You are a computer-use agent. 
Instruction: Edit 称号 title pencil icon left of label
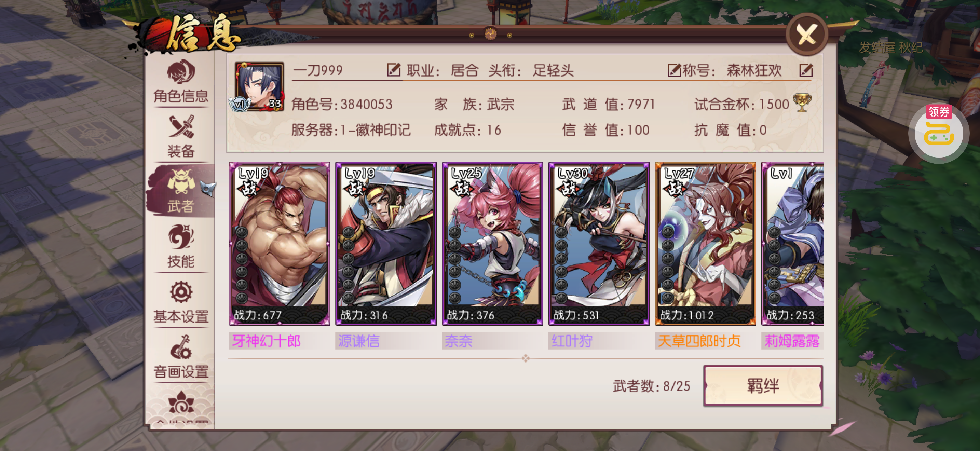coord(674,70)
